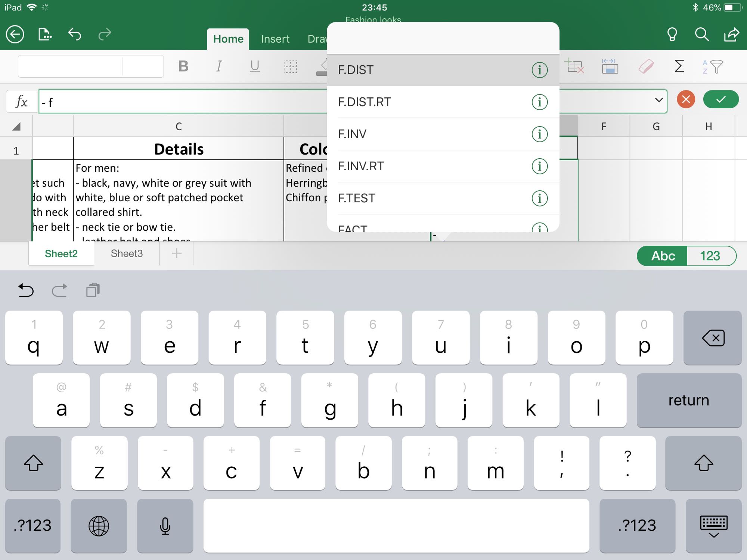The width and height of the screenshot is (747, 560).
Task: Open the Sheet3 tab
Action: click(x=127, y=253)
